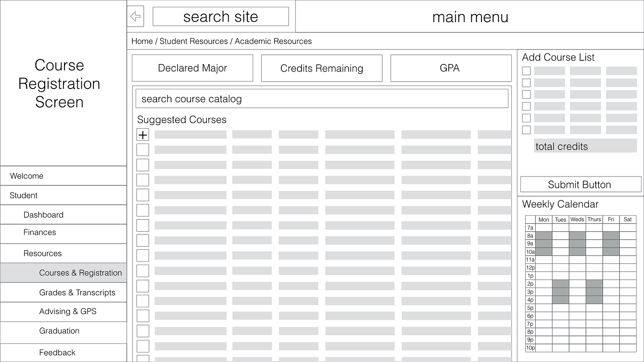Click the plus icon under Suggested Courses
Viewport: 644px width, 362px height.
143,135
